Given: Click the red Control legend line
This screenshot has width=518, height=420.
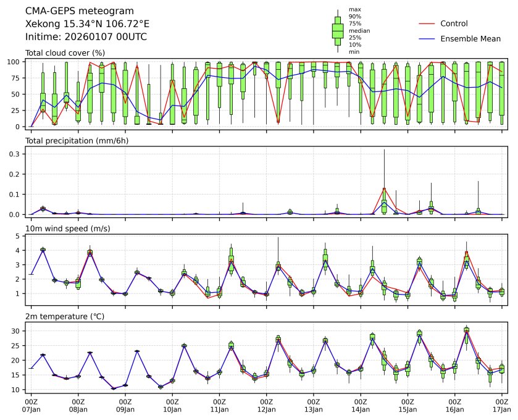Looking at the screenshot, I should tap(427, 23).
